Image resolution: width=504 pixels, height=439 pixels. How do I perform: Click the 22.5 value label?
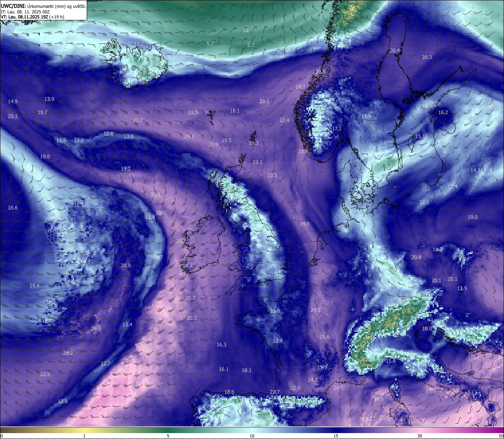[x=45, y=374]
